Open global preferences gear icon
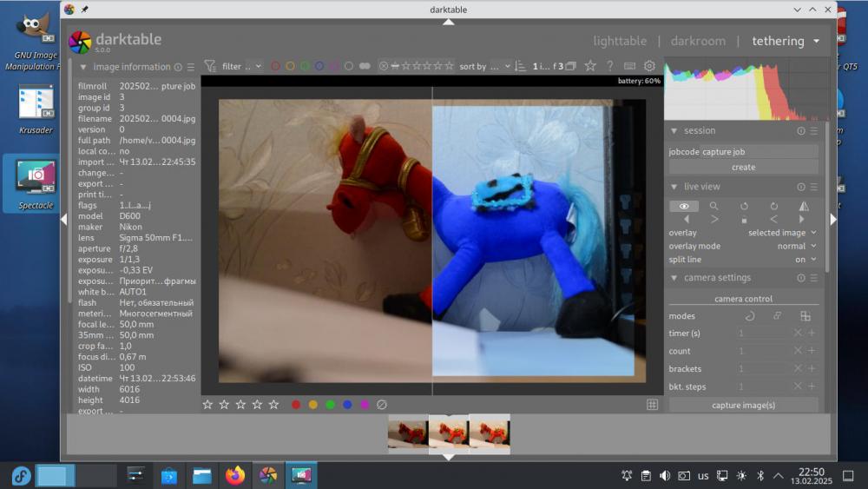 (x=649, y=67)
